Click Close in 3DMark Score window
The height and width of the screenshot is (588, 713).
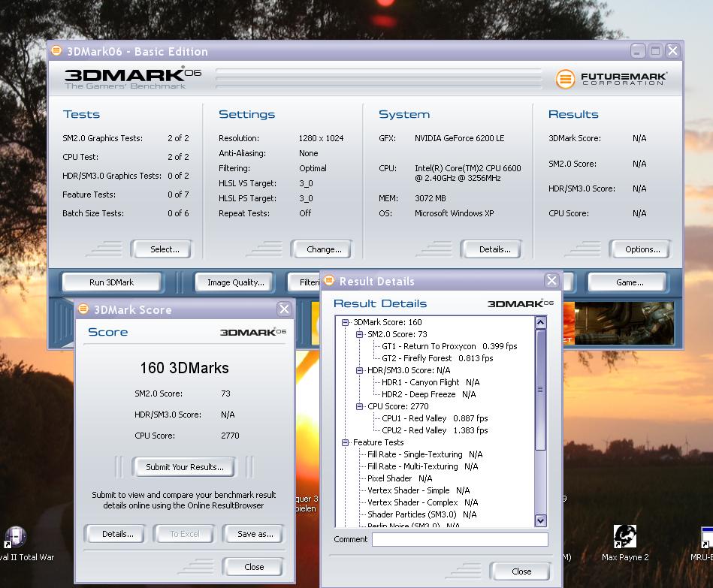[253, 567]
